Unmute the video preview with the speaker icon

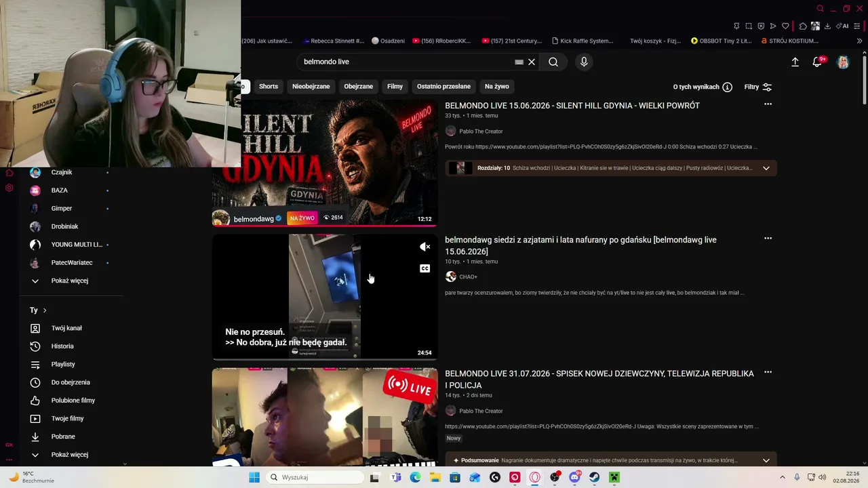click(x=425, y=247)
